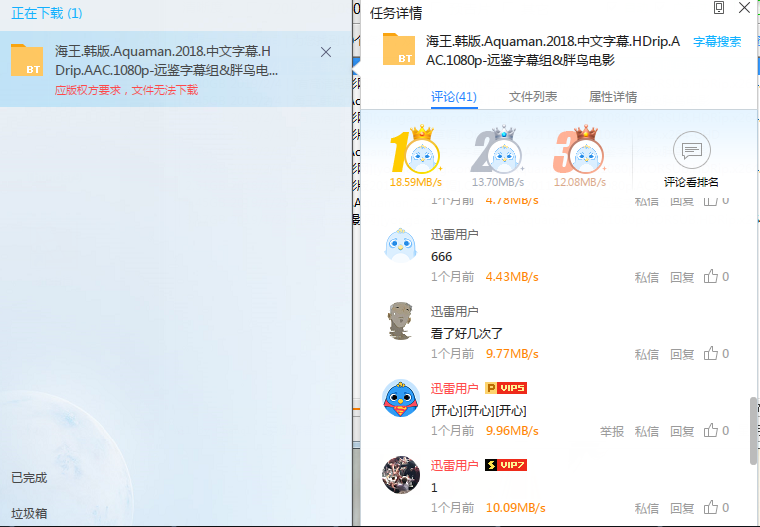Pin the task details panel
760x527 pixels.
(719, 9)
